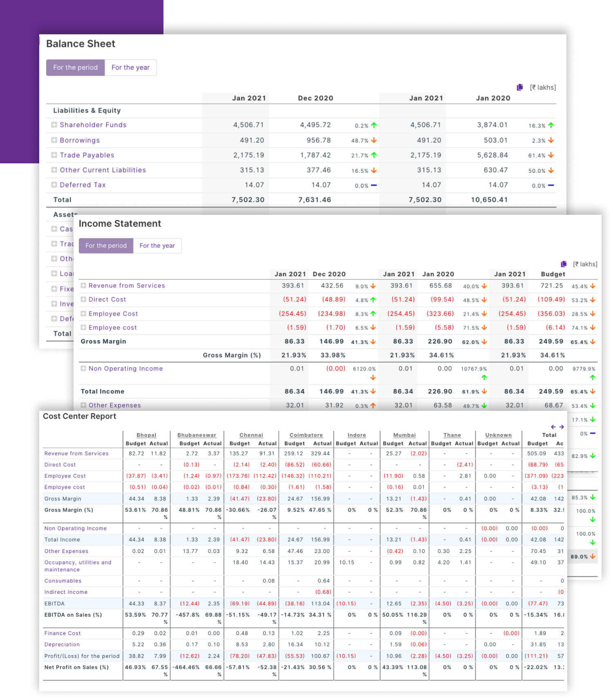This screenshot has width=613, height=700.
Task: Expand the Non Operating Income row
Action: (x=83, y=368)
